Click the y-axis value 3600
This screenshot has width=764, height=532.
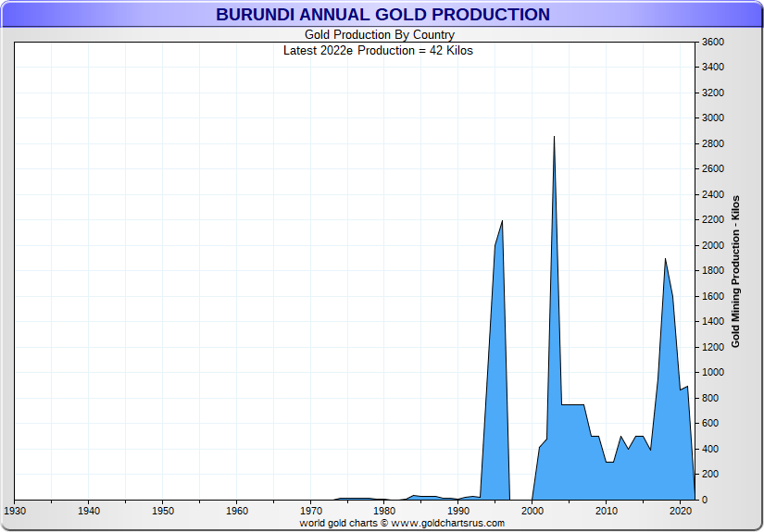pos(713,42)
